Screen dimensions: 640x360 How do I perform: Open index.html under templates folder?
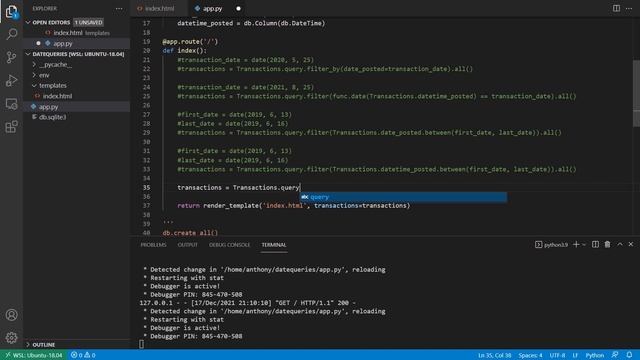(77, 96)
